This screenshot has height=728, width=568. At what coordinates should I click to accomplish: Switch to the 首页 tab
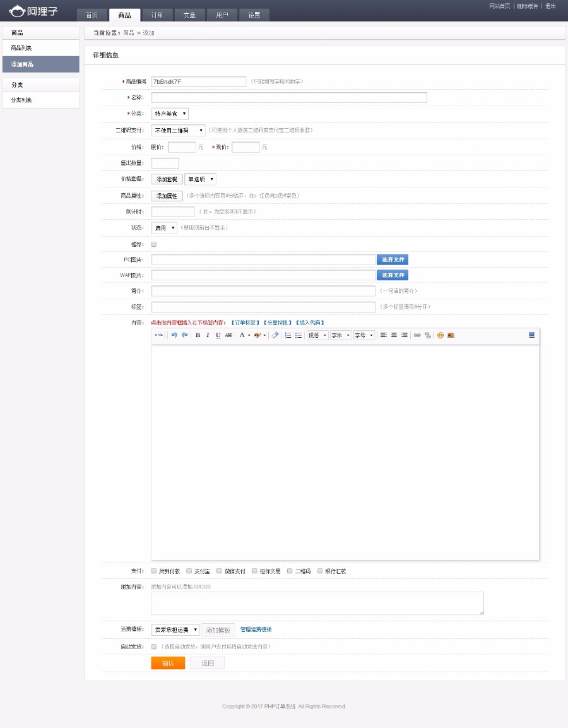92,15
